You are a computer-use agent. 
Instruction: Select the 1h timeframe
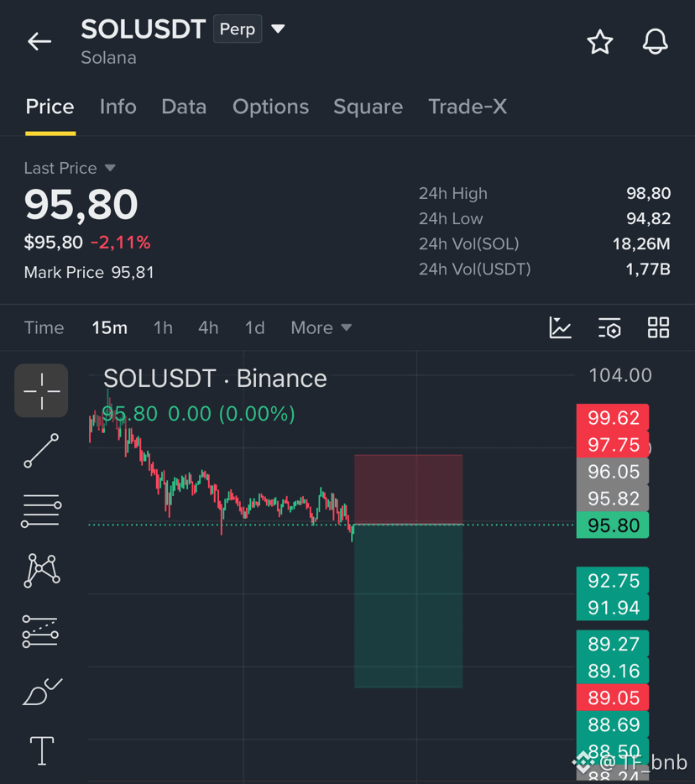tap(163, 328)
